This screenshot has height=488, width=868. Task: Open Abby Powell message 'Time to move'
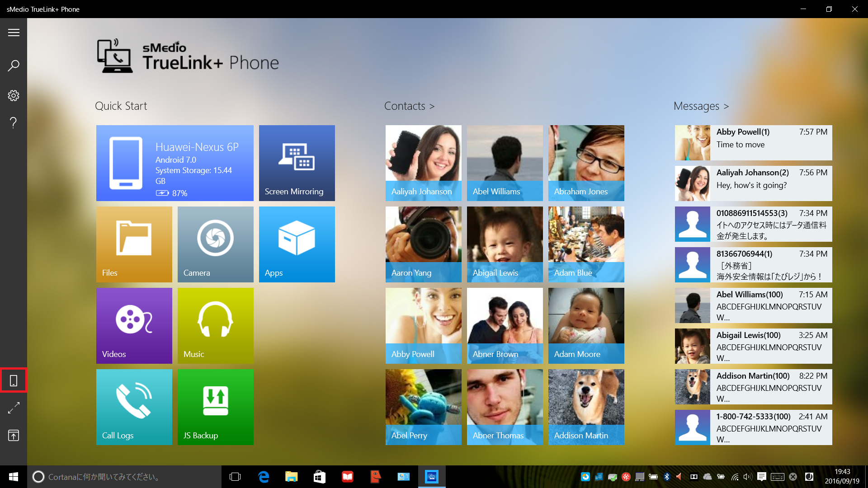pyautogui.click(x=754, y=143)
